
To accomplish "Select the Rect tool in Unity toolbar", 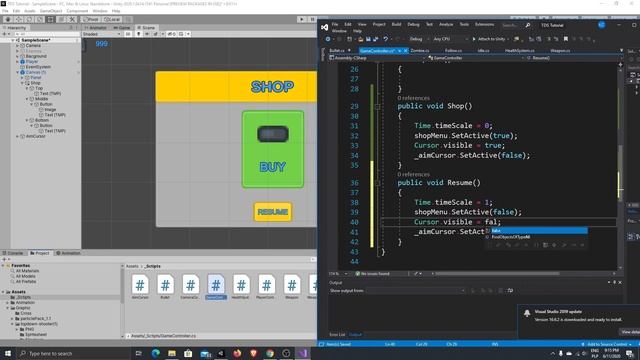I will tap(50, 19).
